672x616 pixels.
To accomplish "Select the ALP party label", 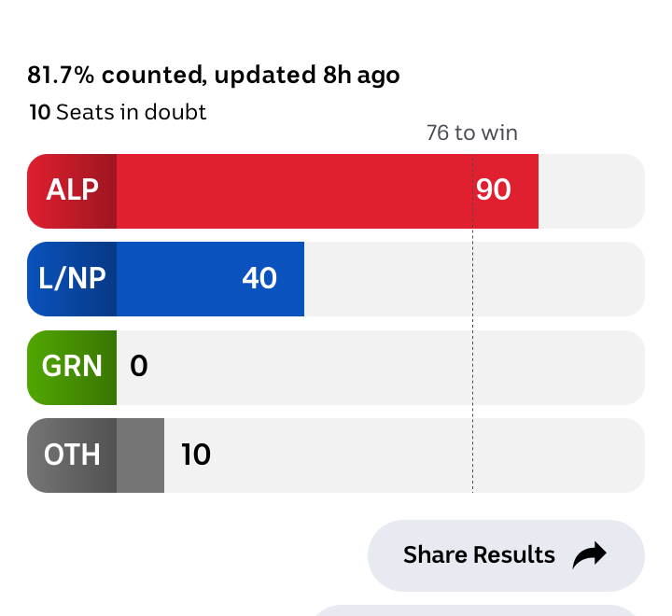I will point(72,191).
